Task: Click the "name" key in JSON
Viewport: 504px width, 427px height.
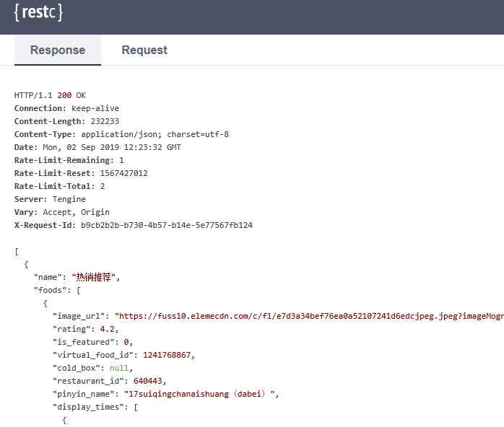Action: click(48, 277)
